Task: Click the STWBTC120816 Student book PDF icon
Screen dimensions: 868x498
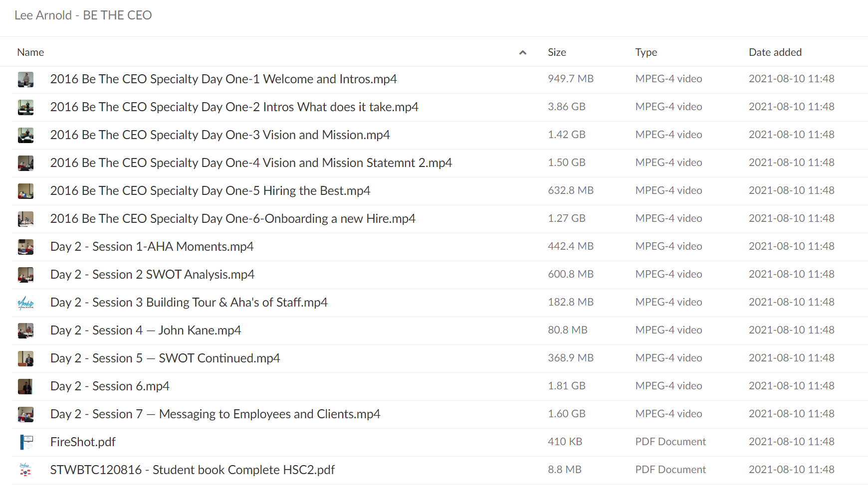Action: [25, 470]
